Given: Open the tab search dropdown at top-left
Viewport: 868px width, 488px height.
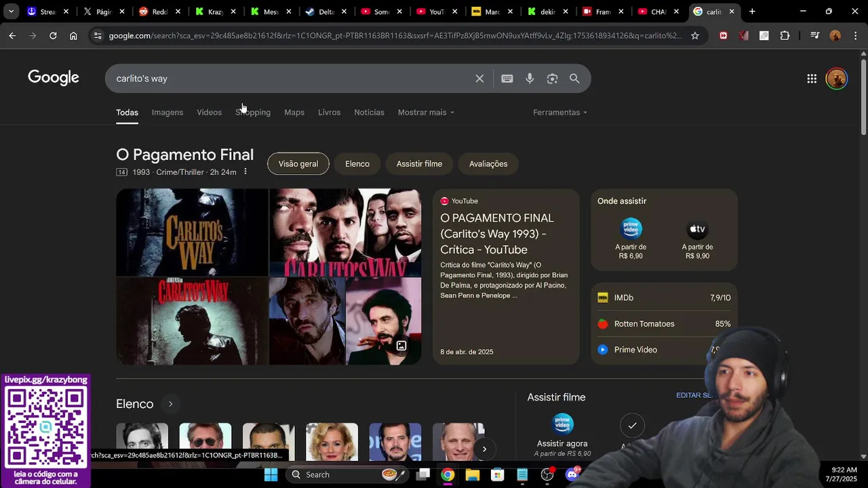Looking at the screenshot, I should pyautogui.click(x=11, y=12).
